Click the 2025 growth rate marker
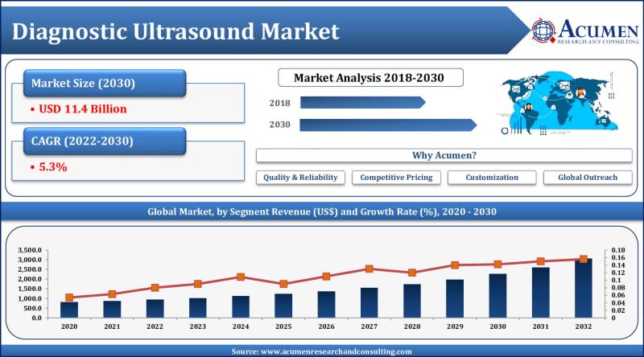Screen dimensions: 644x357 tap(283, 284)
